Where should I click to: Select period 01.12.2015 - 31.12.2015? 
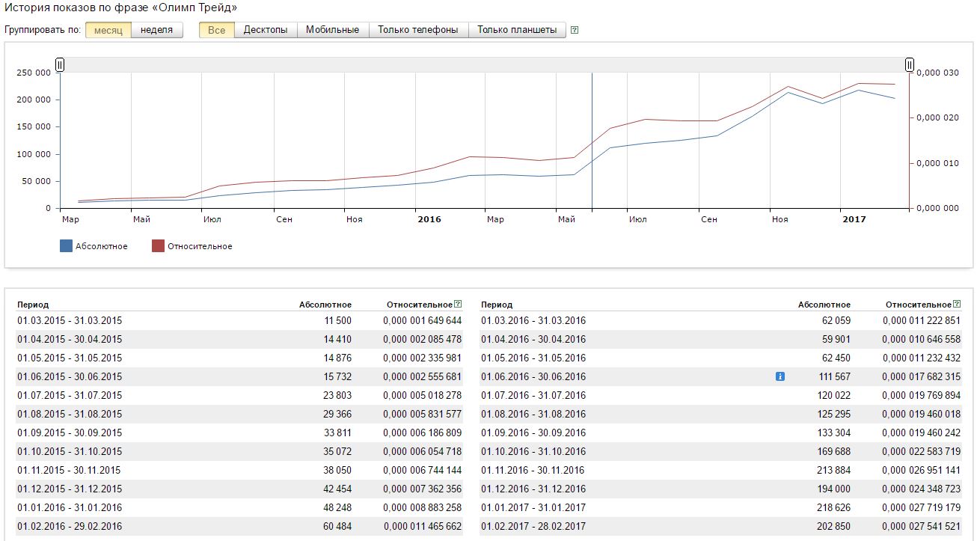tap(70, 489)
